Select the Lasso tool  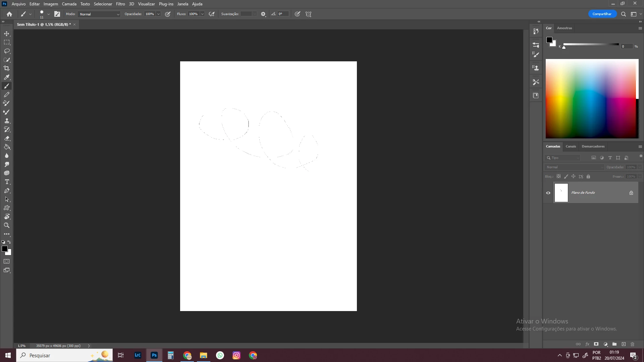click(x=7, y=51)
